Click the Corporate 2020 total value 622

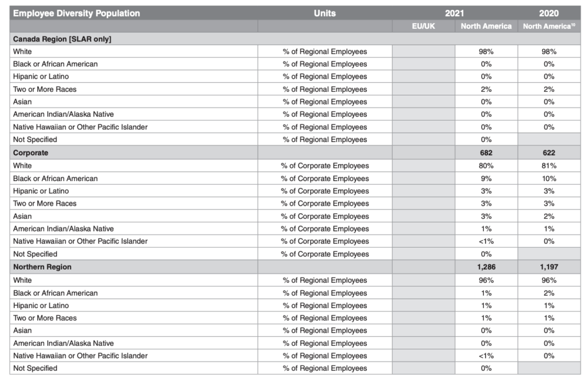pos(549,153)
